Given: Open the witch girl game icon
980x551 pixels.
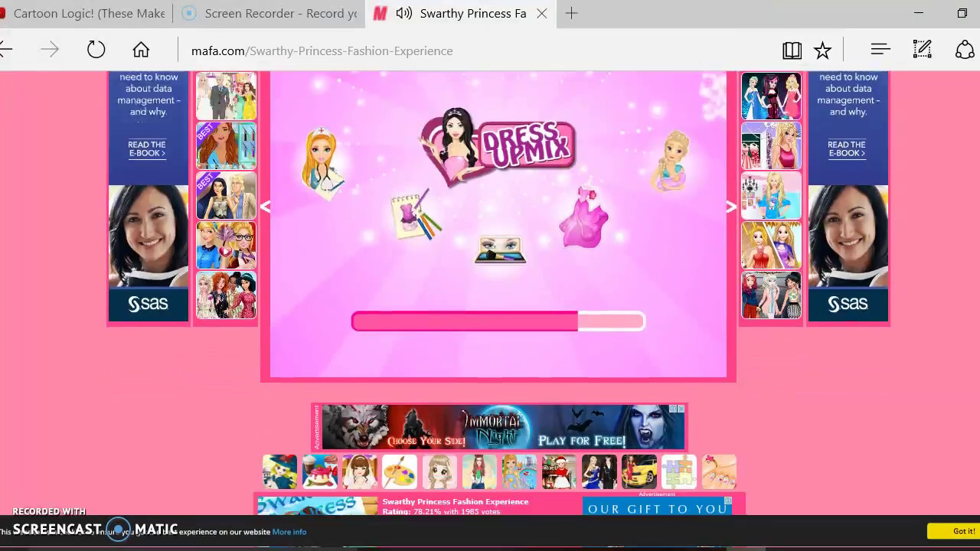Looking at the screenshot, I should click(279, 471).
